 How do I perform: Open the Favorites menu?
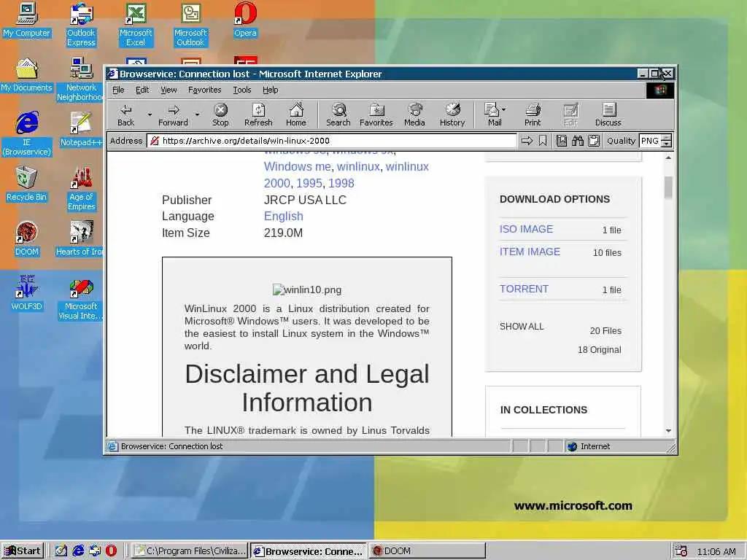tap(205, 90)
